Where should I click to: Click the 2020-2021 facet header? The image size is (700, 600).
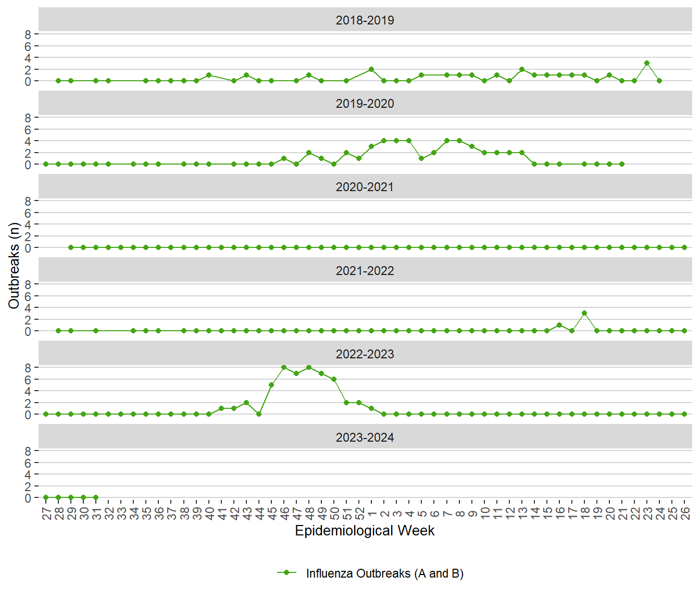365,187
